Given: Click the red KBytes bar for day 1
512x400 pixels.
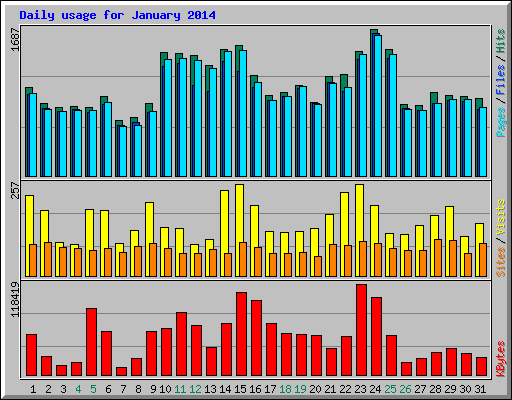Looking at the screenshot, I should click(x=31, y=355).
